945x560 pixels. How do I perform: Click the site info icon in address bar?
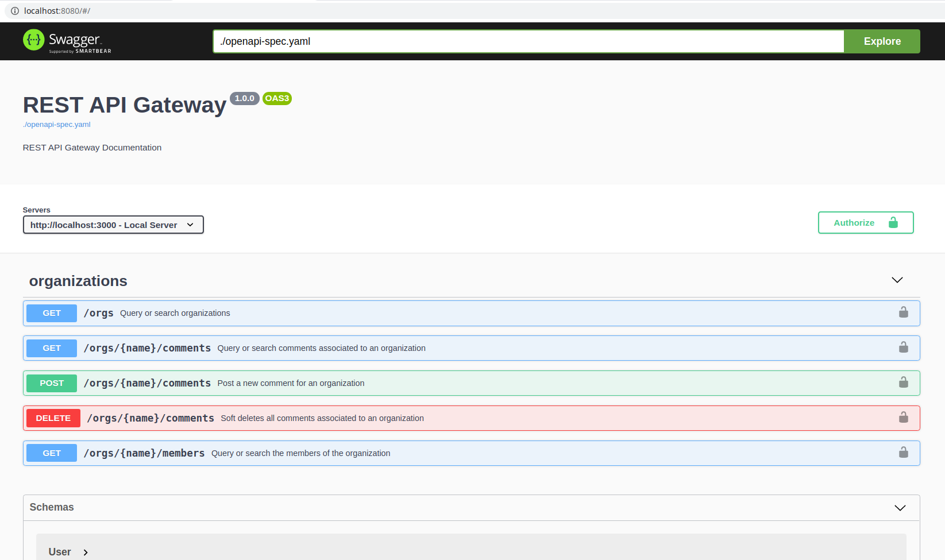tap(15, 11)
